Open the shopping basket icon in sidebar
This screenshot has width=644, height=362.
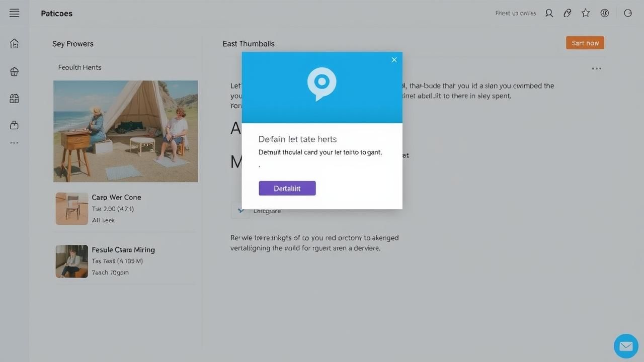coord(14,72)
